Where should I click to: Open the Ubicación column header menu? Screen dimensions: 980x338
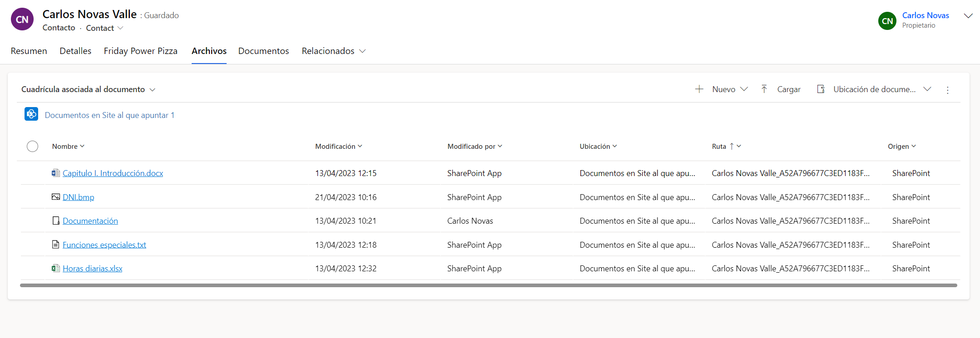(598, 146)
